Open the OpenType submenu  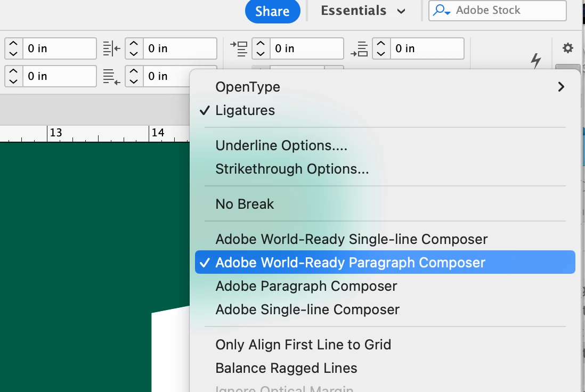(385, 87)
